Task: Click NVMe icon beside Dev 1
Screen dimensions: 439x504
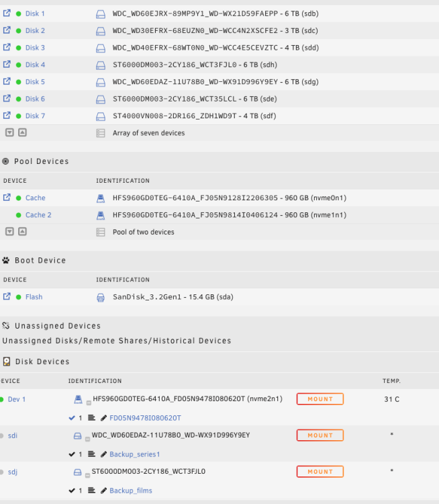Action: pos(78,400)
